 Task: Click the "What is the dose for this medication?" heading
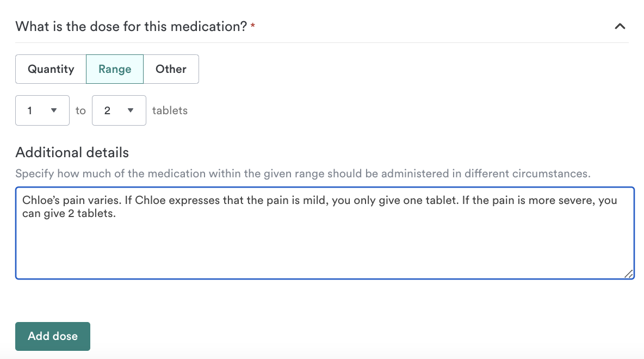[x=131, y=26]
